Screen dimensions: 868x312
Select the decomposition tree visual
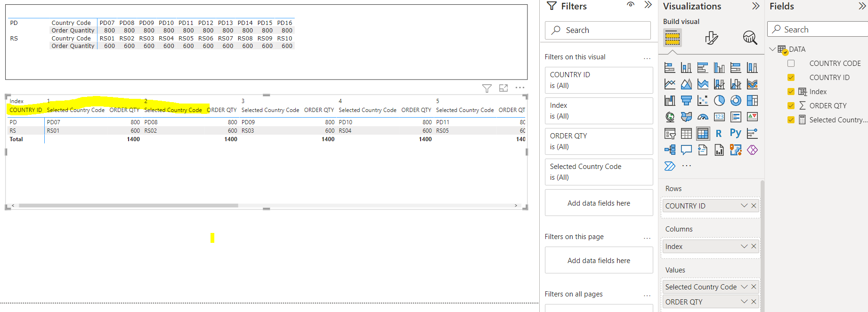click(670, 150)
